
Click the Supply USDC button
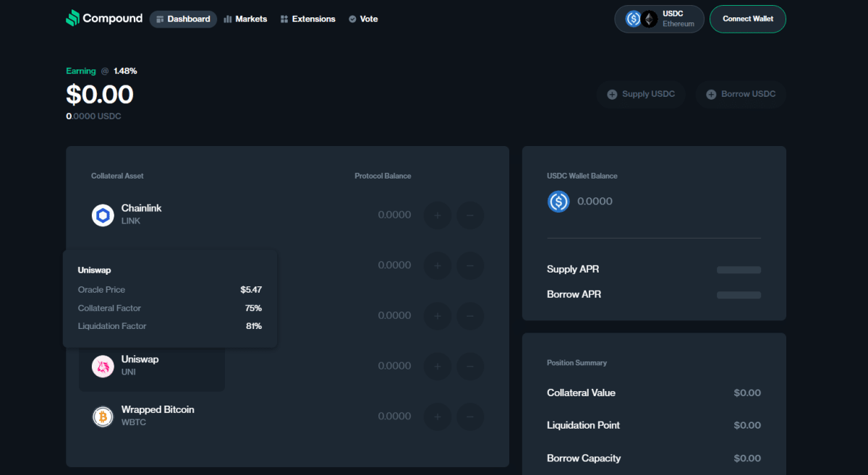pyautogui.click(x=641, y=94)
